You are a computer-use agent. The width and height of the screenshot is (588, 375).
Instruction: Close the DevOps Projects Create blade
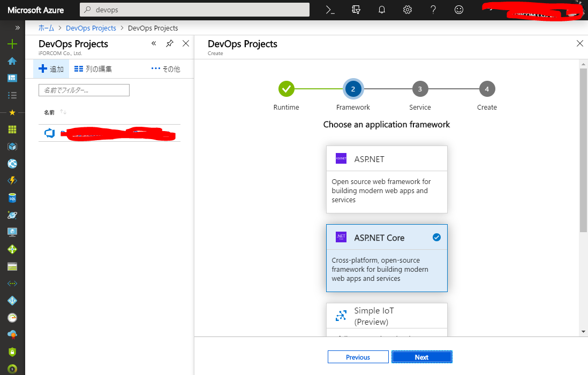tap(580, 43)
